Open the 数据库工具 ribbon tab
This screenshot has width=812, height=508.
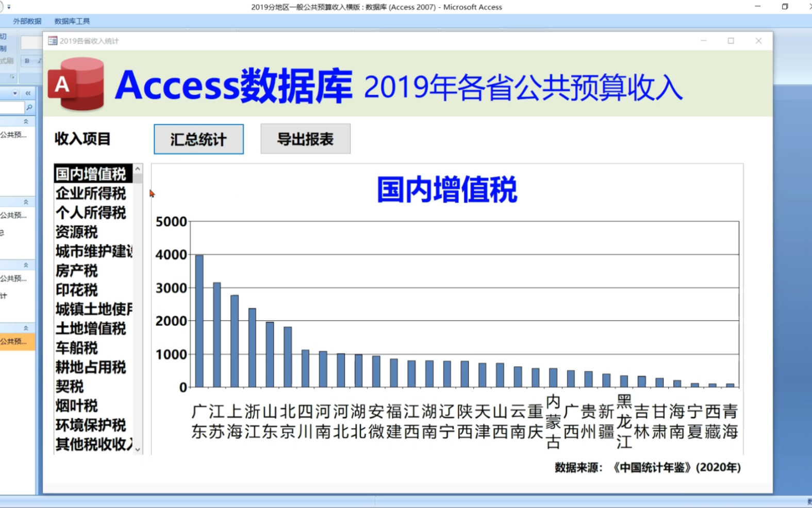(72, 21)
